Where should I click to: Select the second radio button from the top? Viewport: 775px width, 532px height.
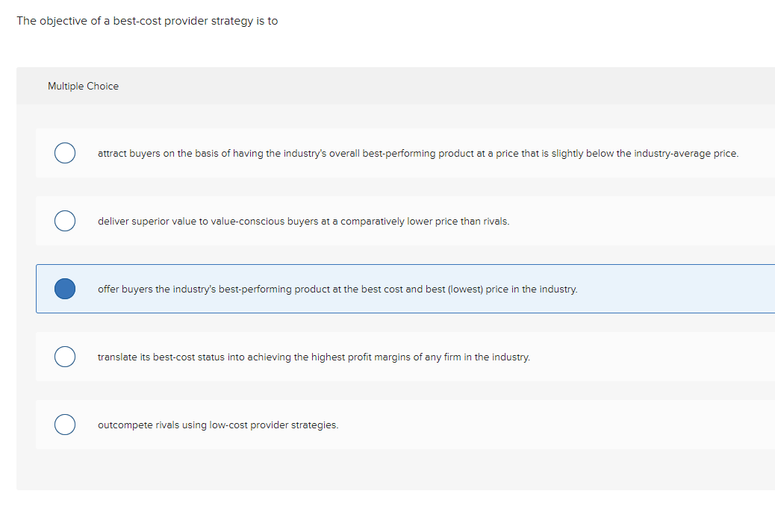click(x=65, y=221)
